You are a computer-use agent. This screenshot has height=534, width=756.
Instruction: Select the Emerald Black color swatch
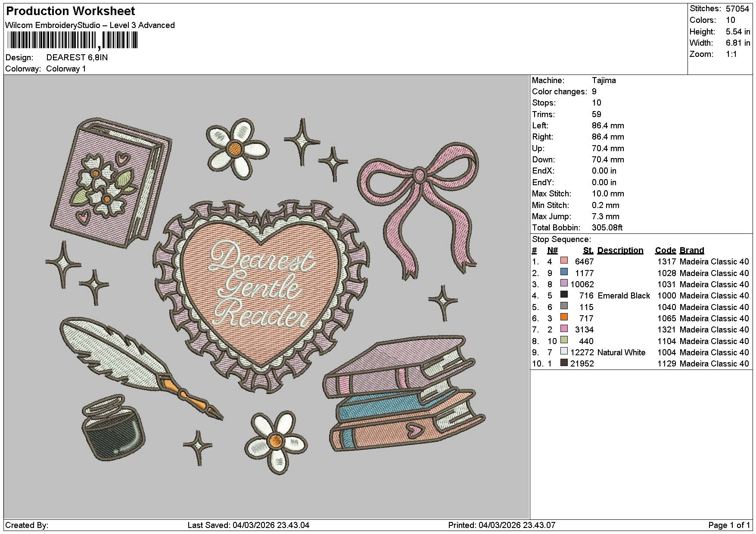[564, 295]
